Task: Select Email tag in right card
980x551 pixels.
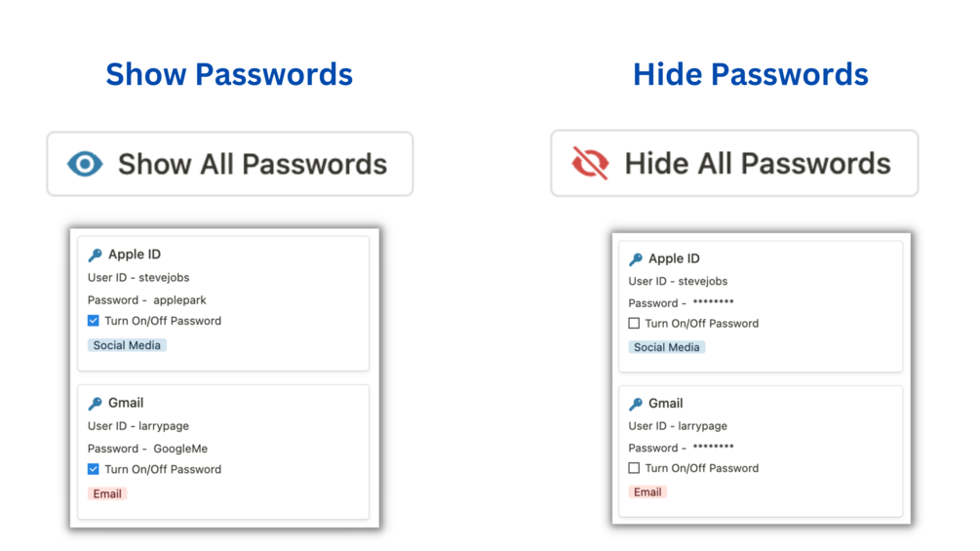Action: pos(647,492)
